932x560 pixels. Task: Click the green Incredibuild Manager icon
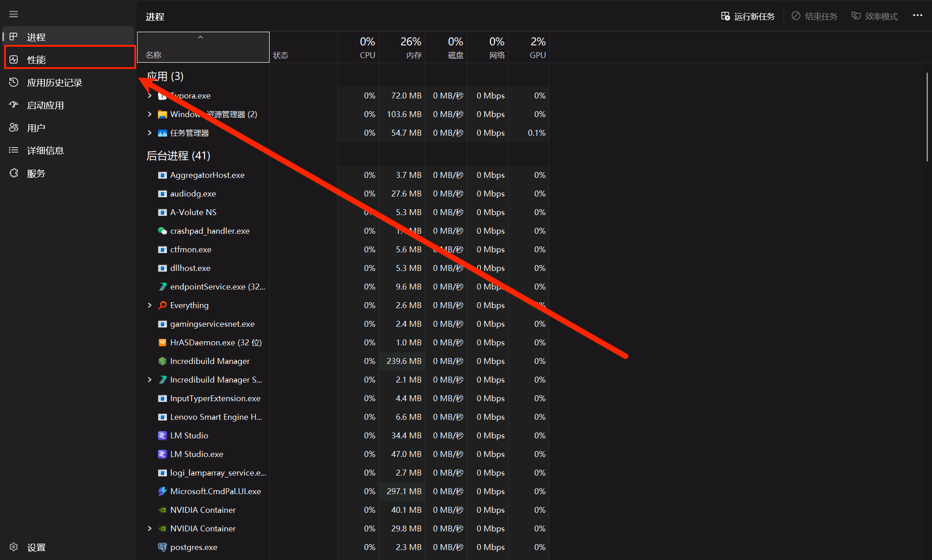tap(162, 361)
